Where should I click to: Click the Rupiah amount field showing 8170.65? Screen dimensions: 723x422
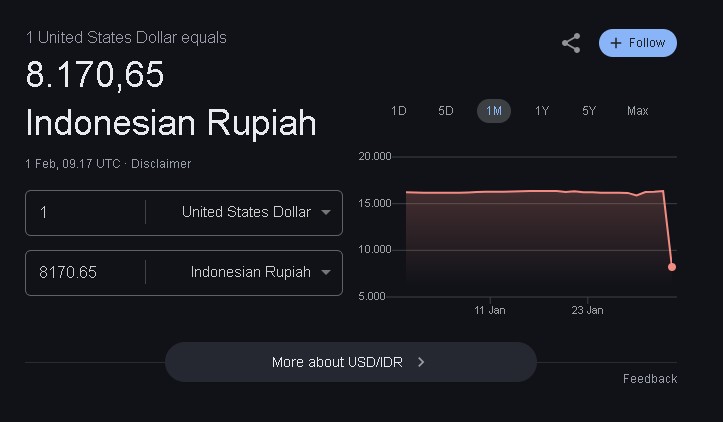click(85, 273)
